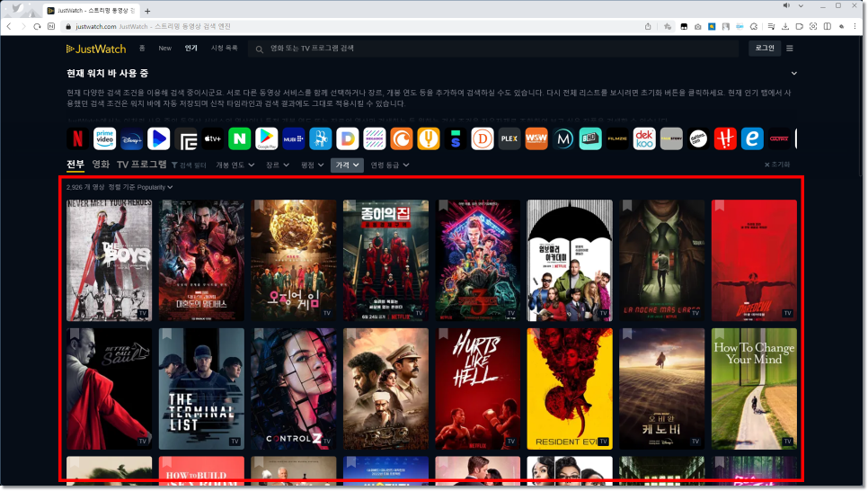The height and width of the screenshot is (491, 868).
Task: Select the WOW Presents provider icon
Action: coord(536,139)
